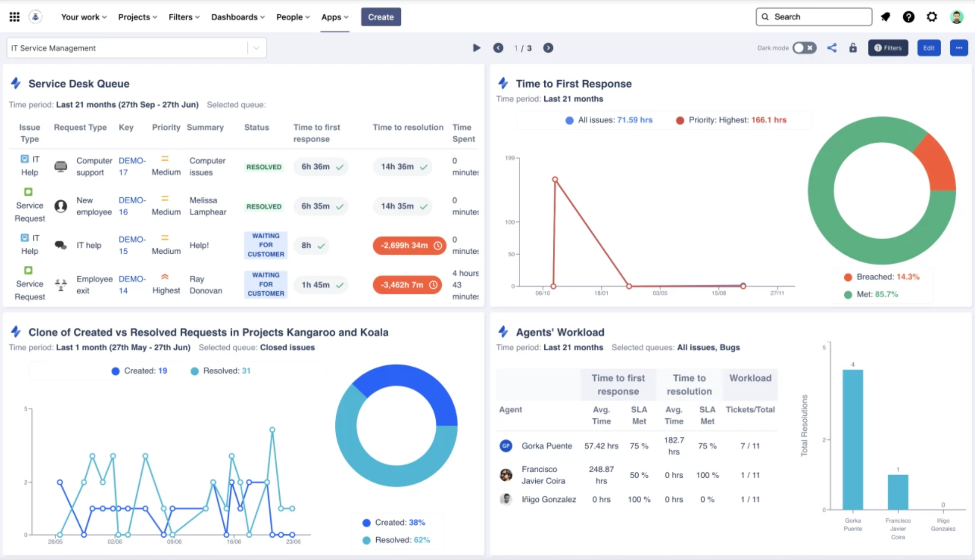Expand the Projects menu dropdown
Viewport: 975px width, 560px height.
pos(136,17)
